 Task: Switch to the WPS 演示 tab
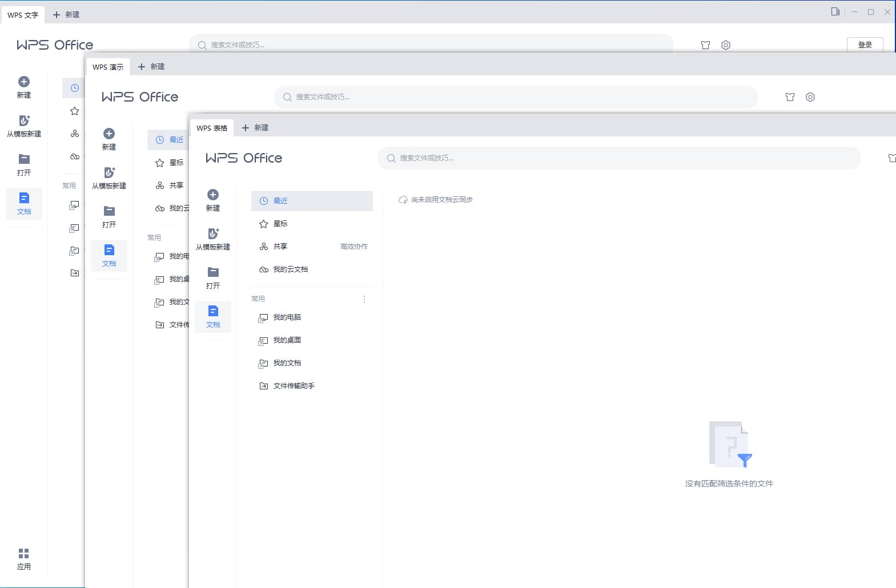(x=108, y=67)
